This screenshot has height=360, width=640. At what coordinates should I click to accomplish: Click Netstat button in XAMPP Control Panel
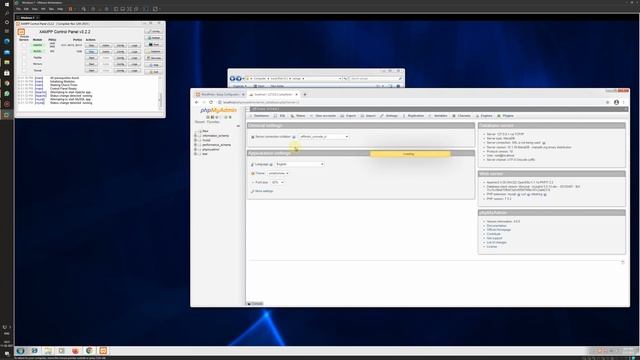tap(154, 38)
